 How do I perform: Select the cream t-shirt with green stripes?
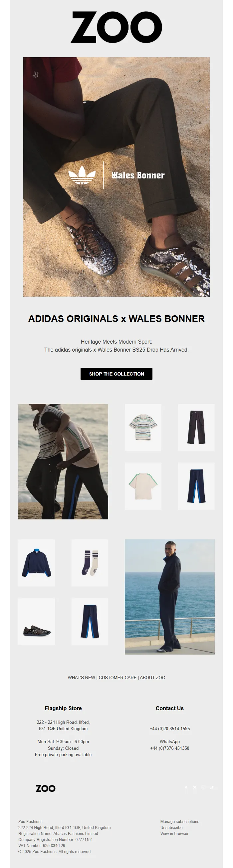(x=143, y=486)
